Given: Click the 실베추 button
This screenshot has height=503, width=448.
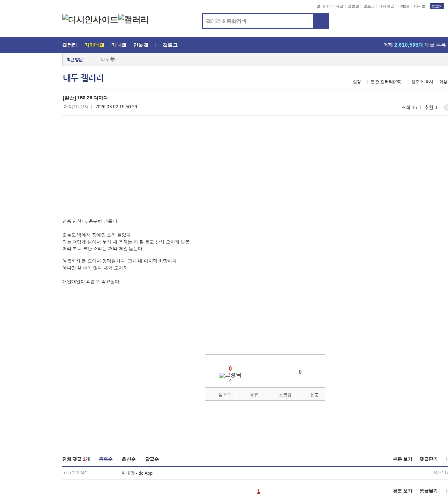Looking at the screenshot, I should [x=220, y=394].
